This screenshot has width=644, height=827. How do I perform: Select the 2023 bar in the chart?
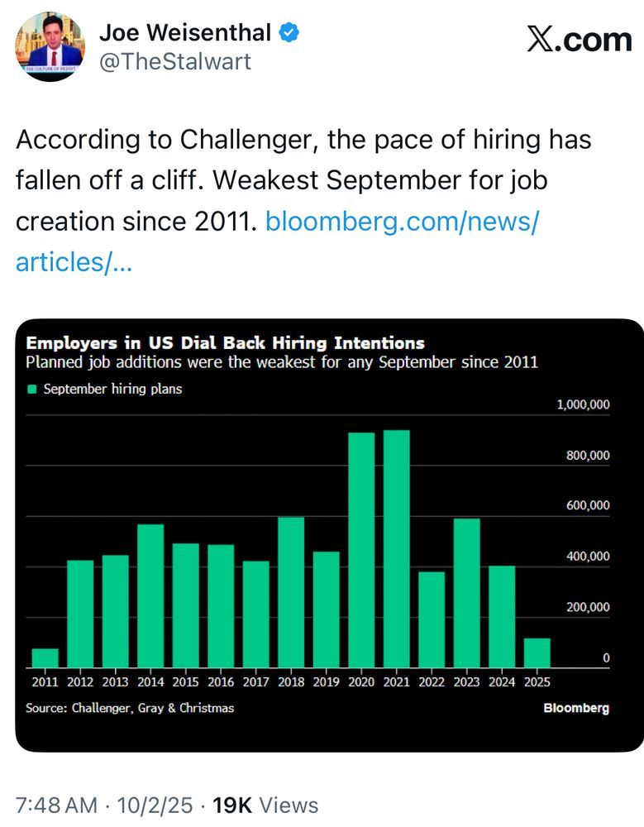[x=467, y=593]
